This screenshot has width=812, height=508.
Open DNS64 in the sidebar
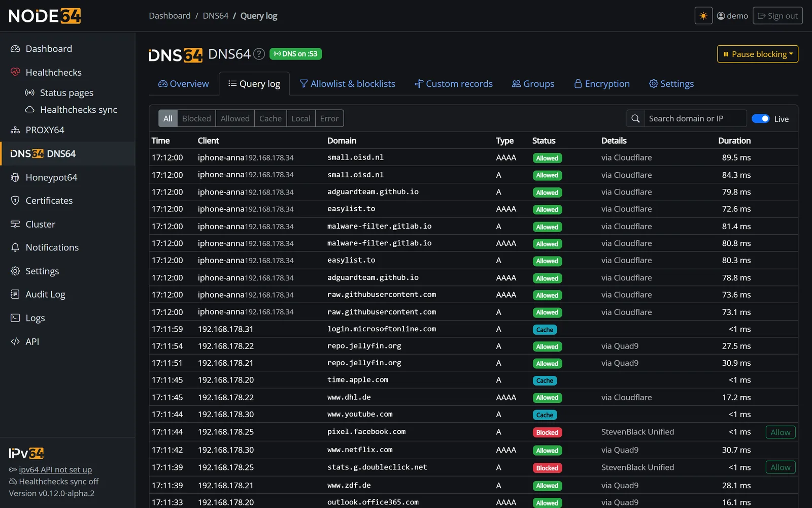[67, 153]
